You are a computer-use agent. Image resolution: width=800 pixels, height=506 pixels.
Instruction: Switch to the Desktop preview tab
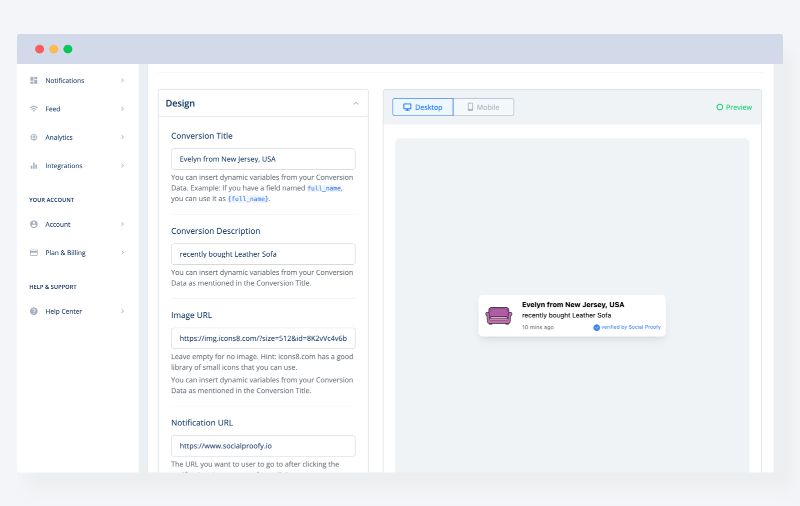(x=422, y=107)
